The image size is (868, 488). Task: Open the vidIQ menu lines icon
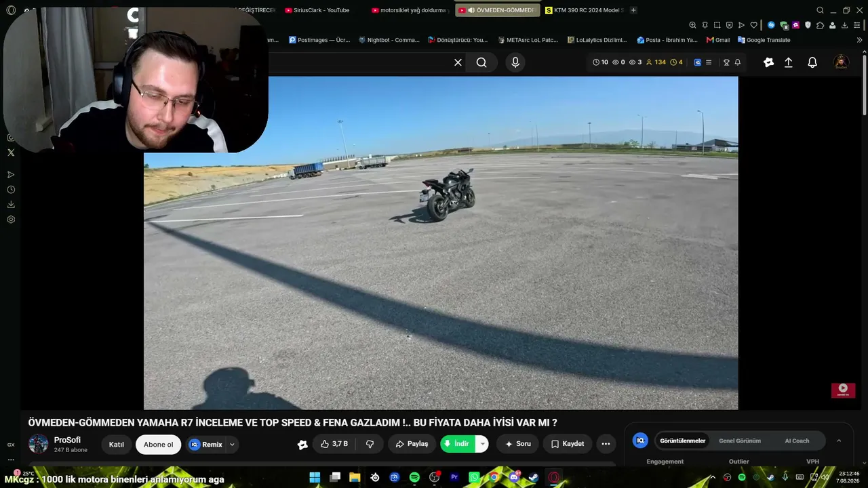pyautogui.click(x=709, y=62)
